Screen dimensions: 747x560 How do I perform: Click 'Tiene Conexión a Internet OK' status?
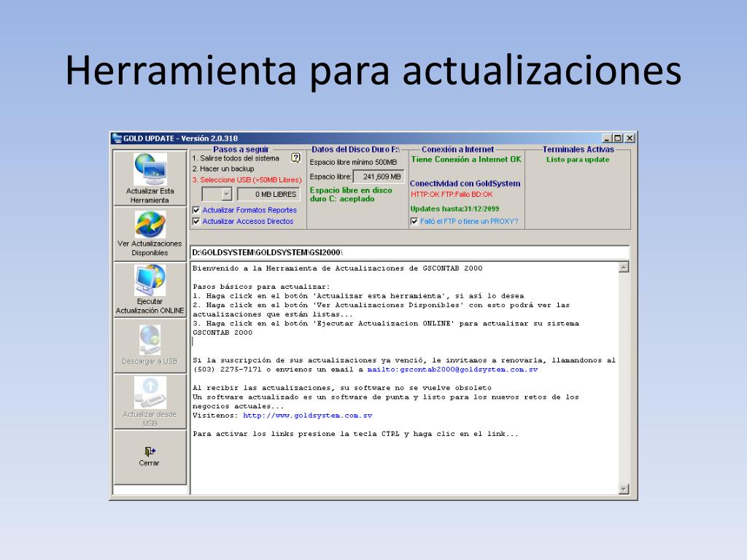(466, 160)
